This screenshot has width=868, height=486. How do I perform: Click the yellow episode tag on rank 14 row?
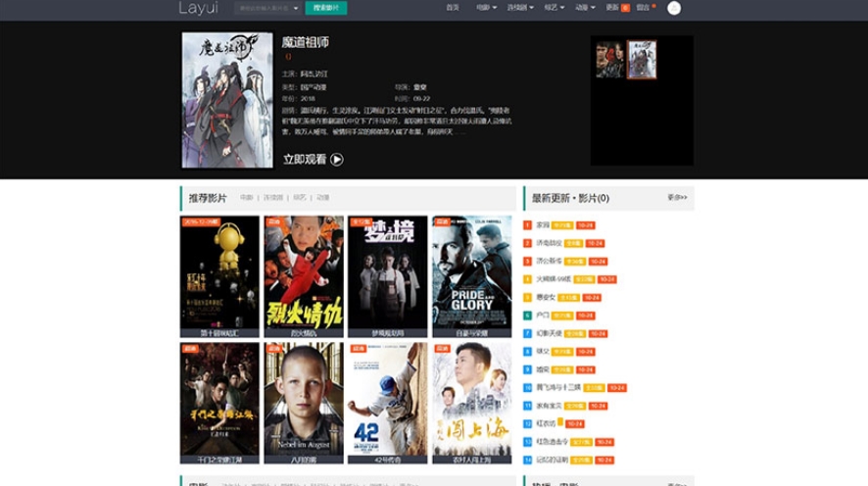581,460
